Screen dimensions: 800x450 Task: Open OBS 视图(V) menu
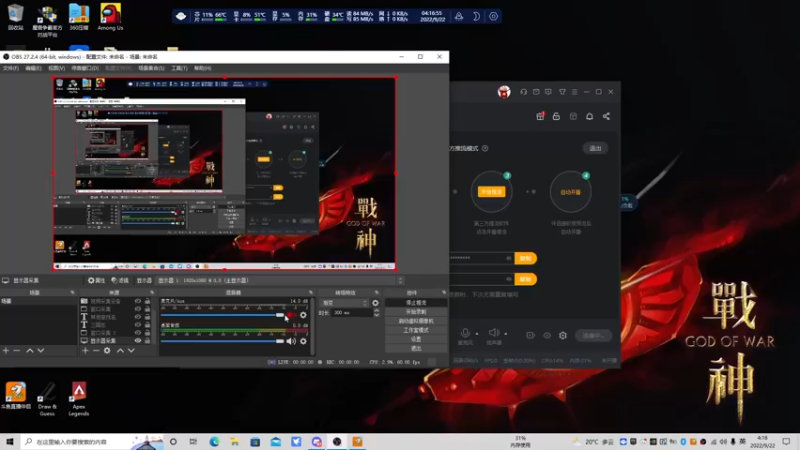coord(56,68)
